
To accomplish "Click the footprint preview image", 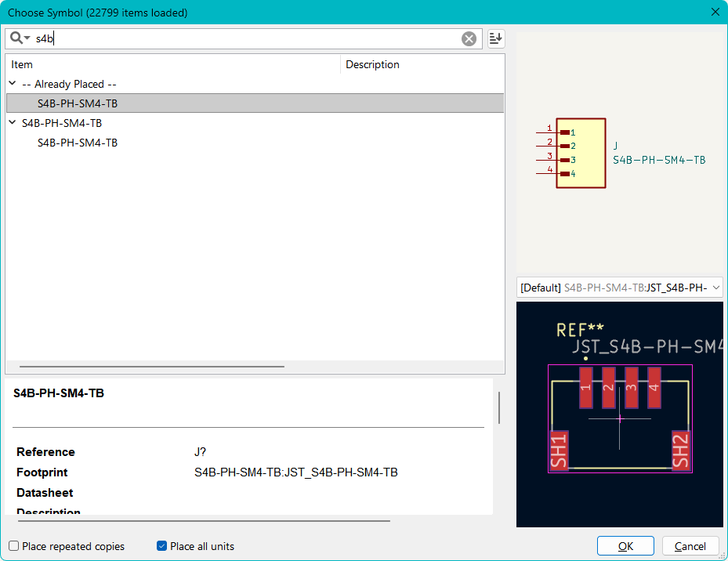I will pyautogui.click(x=620, y=414).
